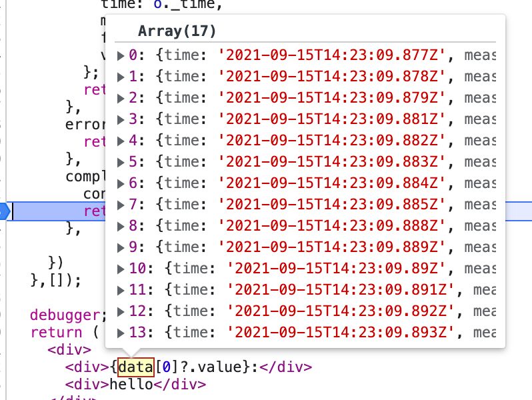Expand array item 10 with time 09.89Z
The height and width of the screenshot is (400, 532).
click(x=121, y=269)
